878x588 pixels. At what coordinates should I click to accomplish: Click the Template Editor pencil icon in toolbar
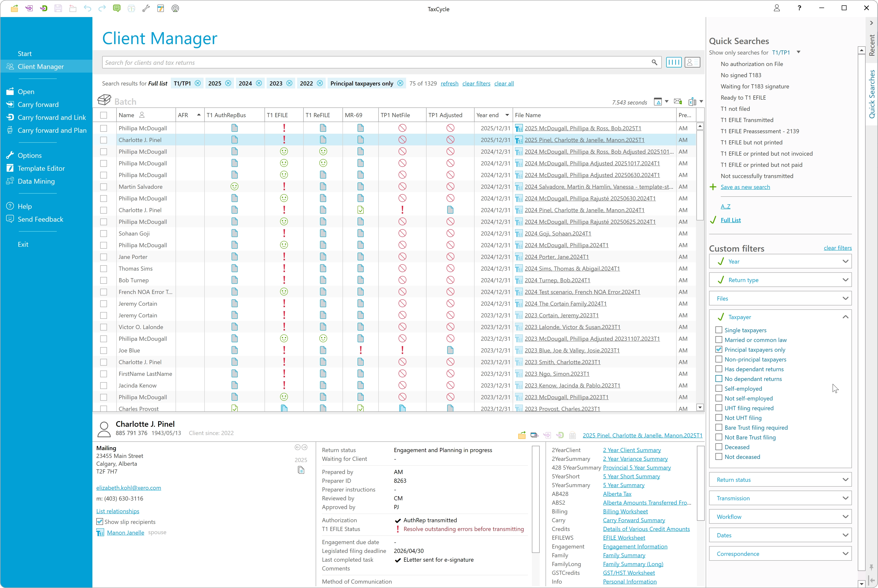coord(161,8)
